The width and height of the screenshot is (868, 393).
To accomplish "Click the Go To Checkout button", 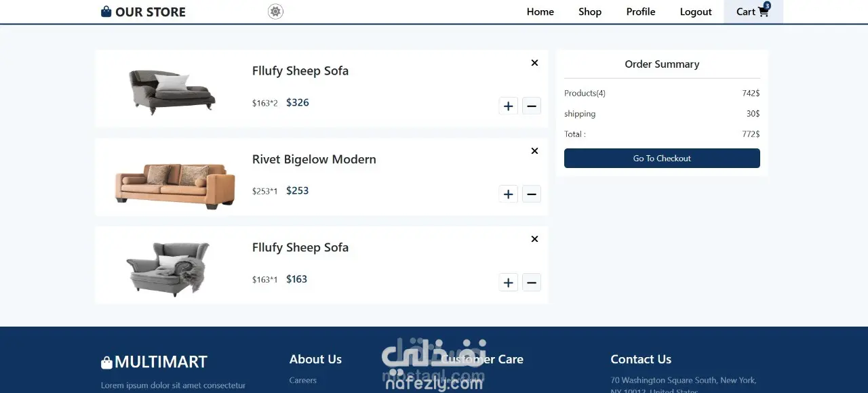I will pos(662,159).
